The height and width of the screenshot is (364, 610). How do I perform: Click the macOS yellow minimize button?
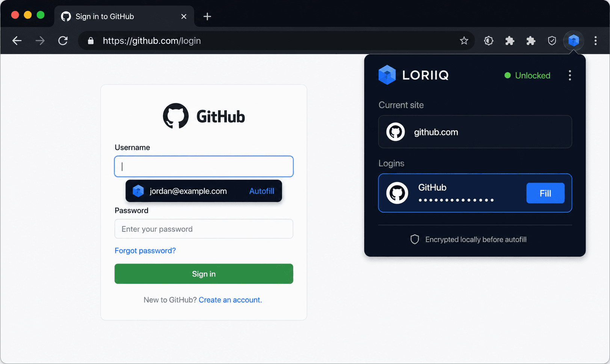pyautogui.click(x=28, y=15)
